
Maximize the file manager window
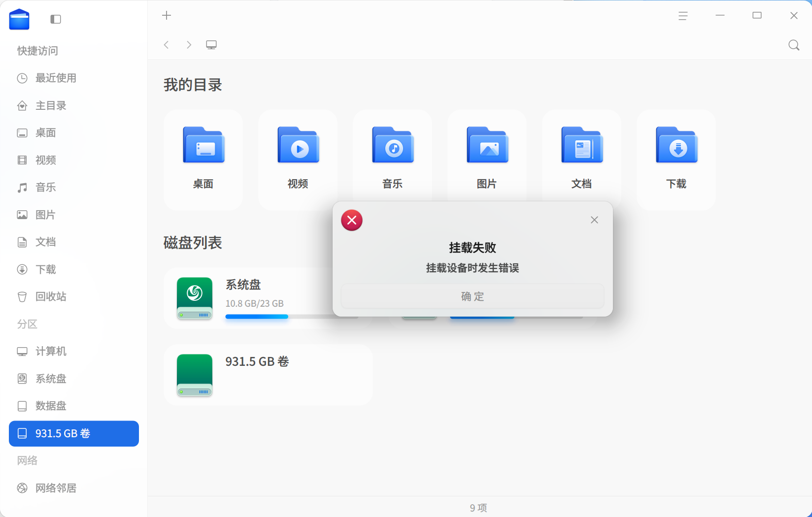[757, 16]
